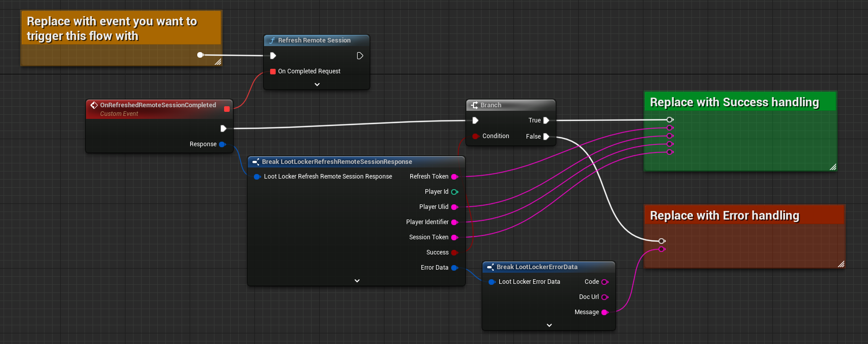The height and width of the screenshot is (344, 868).
Task: Click the Branch node False output pin
Action: click(x=546, y=137)
